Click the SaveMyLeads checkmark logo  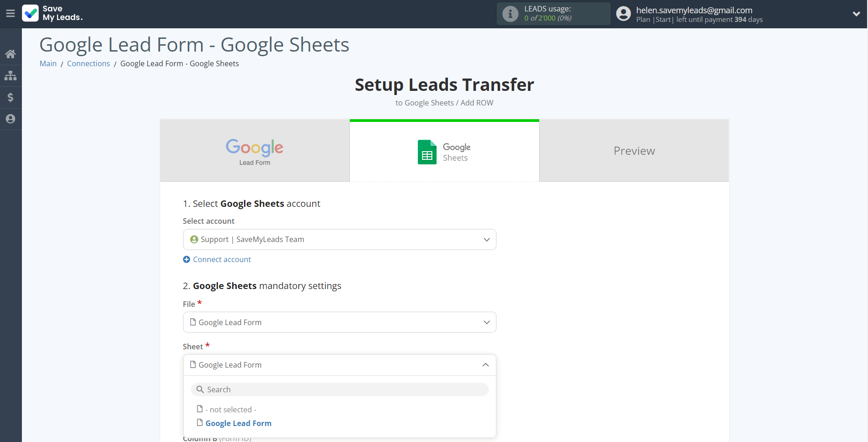(31, 13)
